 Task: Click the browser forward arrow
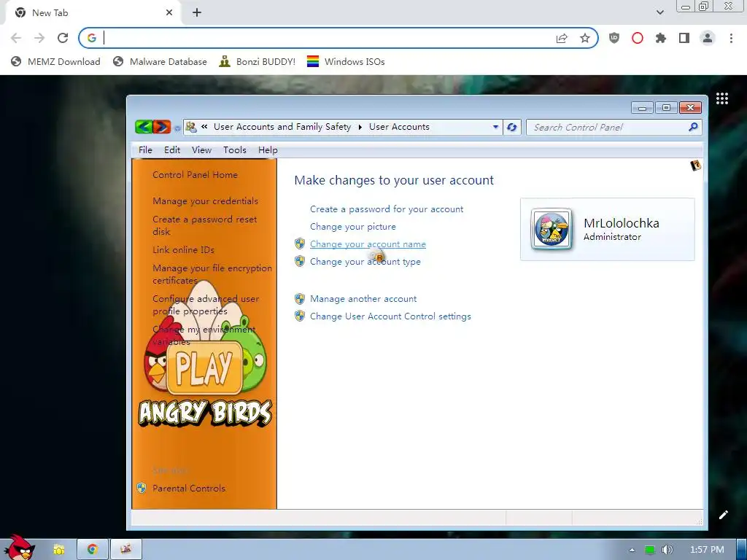point(39,38)
